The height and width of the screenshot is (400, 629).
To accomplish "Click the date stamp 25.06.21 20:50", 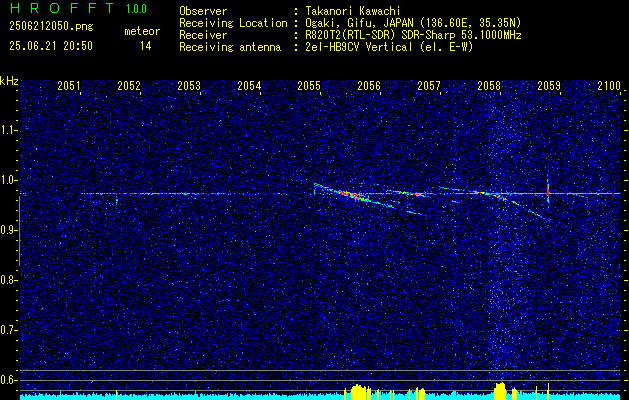I will (51, 46).
